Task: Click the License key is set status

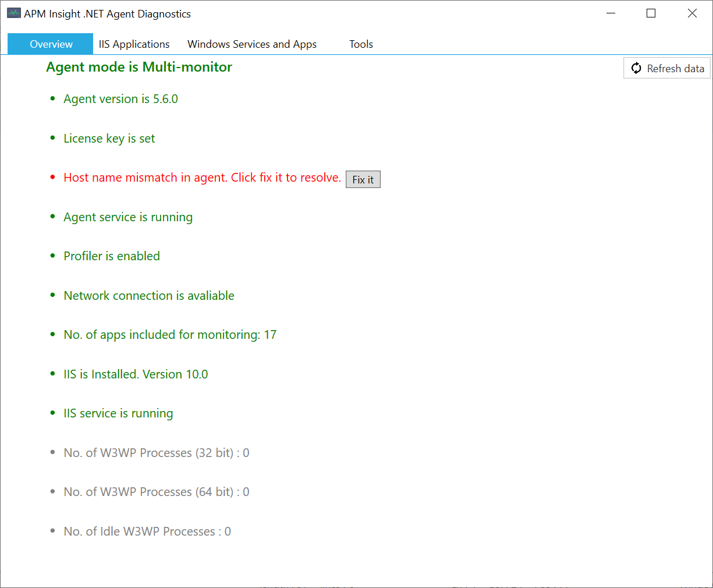Action: [109, 139]
